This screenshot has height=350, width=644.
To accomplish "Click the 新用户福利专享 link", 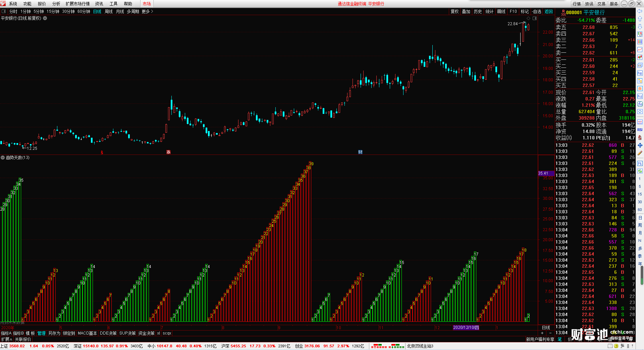I will click(x=540, y=339).
